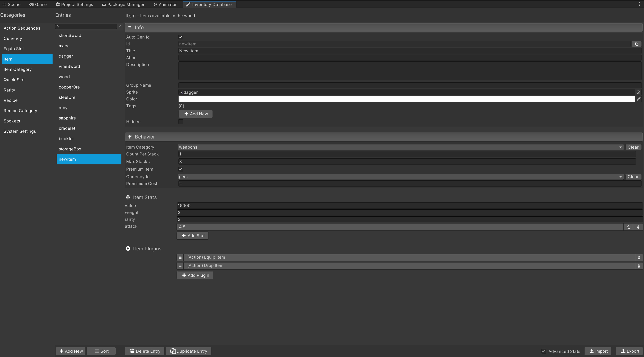Switch to the Animator tab

click(x=165, y=5)
